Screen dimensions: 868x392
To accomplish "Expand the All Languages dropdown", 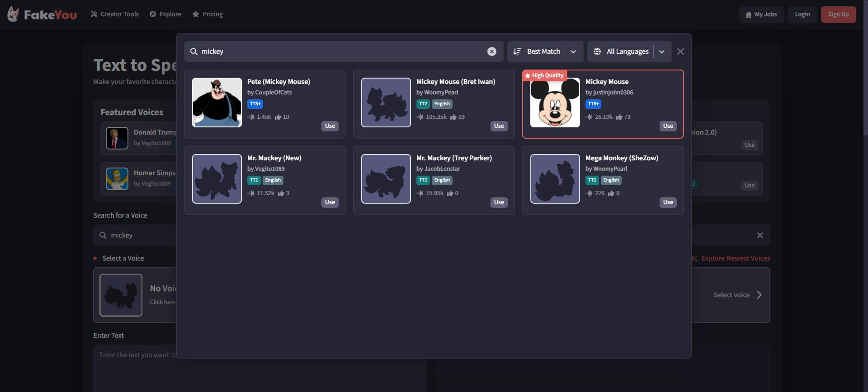I will (662, 51).
